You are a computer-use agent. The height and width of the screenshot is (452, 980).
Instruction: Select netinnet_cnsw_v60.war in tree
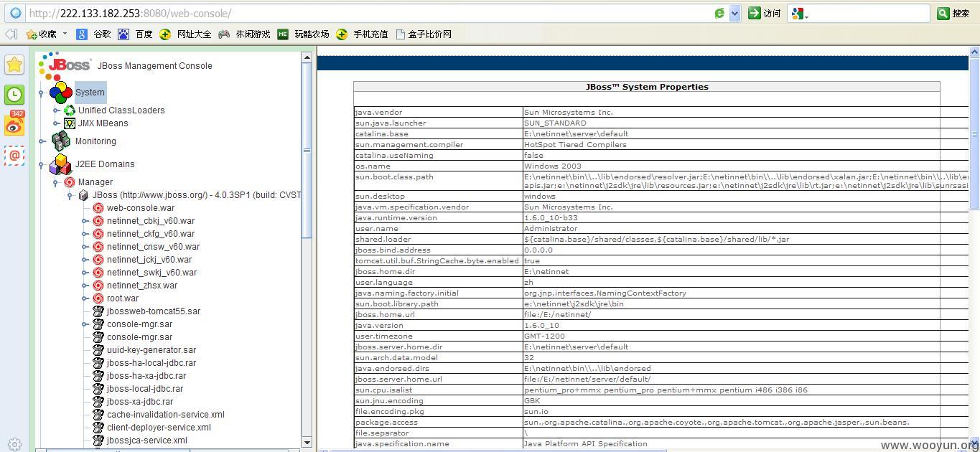154,247
